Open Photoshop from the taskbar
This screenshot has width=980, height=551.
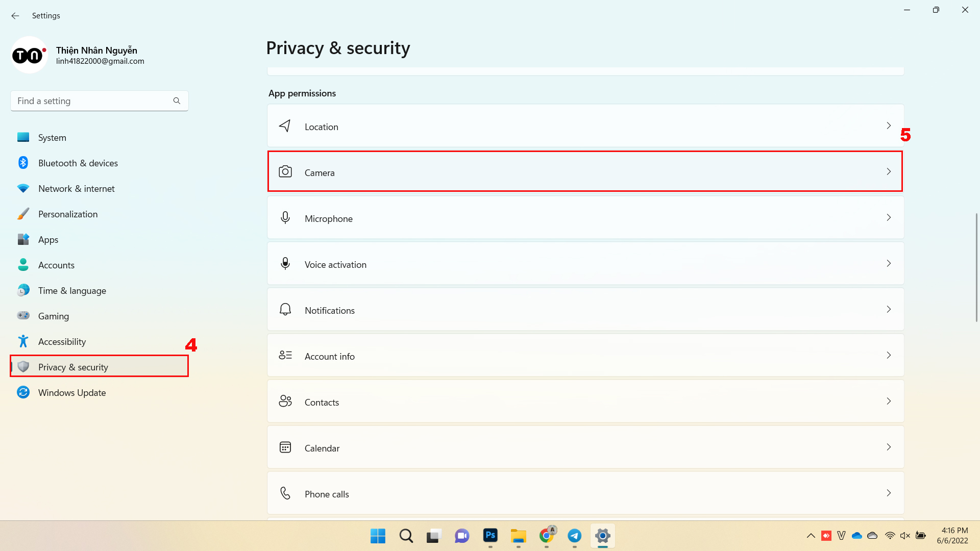[491, 536]
